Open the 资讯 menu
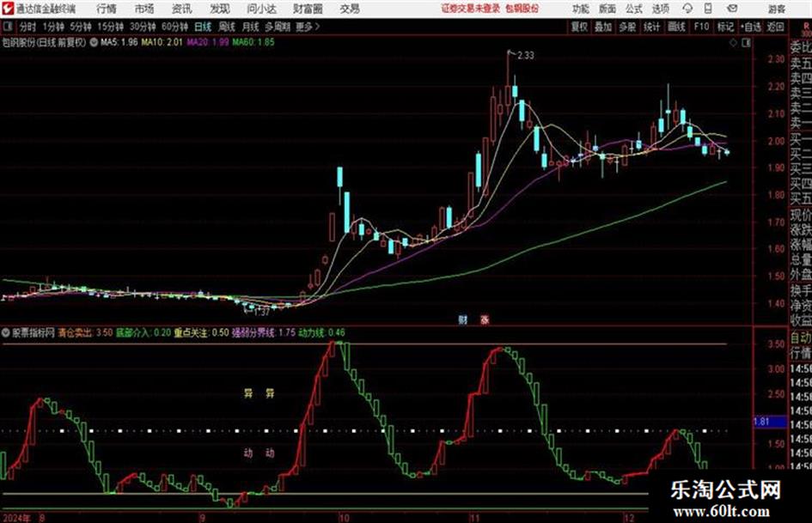This screenshot has width=812, height=523. point(182,9)
